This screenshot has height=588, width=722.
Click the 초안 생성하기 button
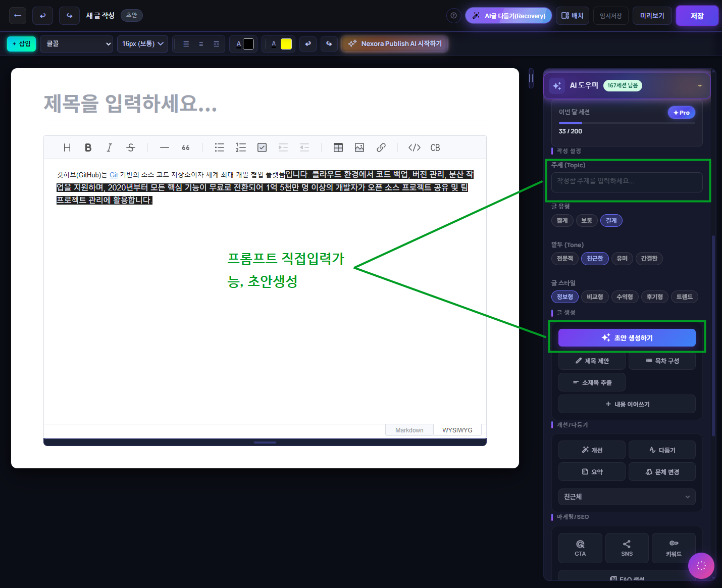coord(627,338)
